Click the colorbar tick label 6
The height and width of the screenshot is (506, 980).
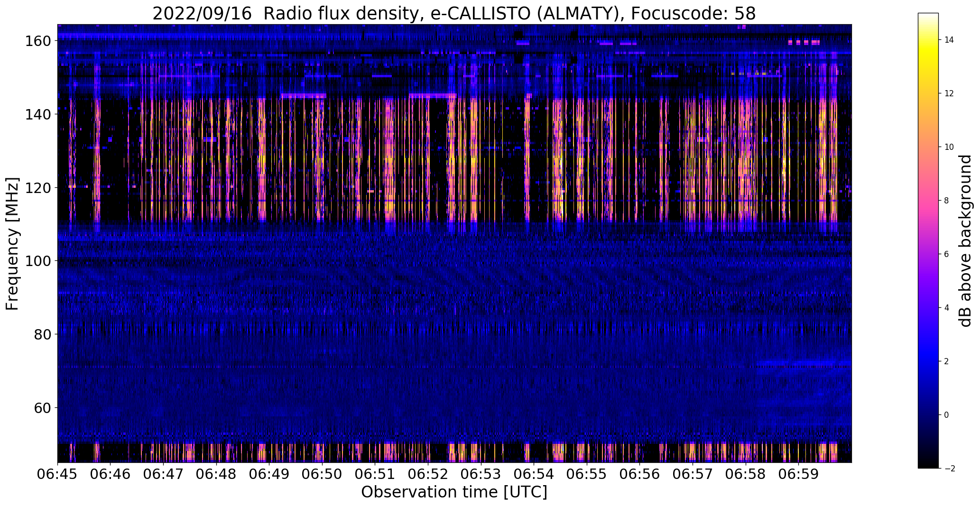[947, 254]
